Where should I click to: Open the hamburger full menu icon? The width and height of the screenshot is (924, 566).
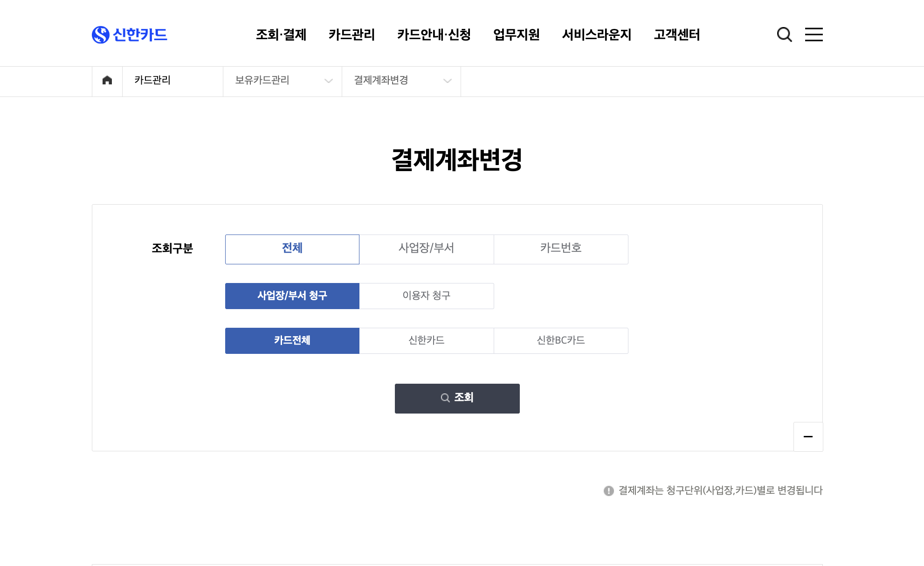coord(814,35)
